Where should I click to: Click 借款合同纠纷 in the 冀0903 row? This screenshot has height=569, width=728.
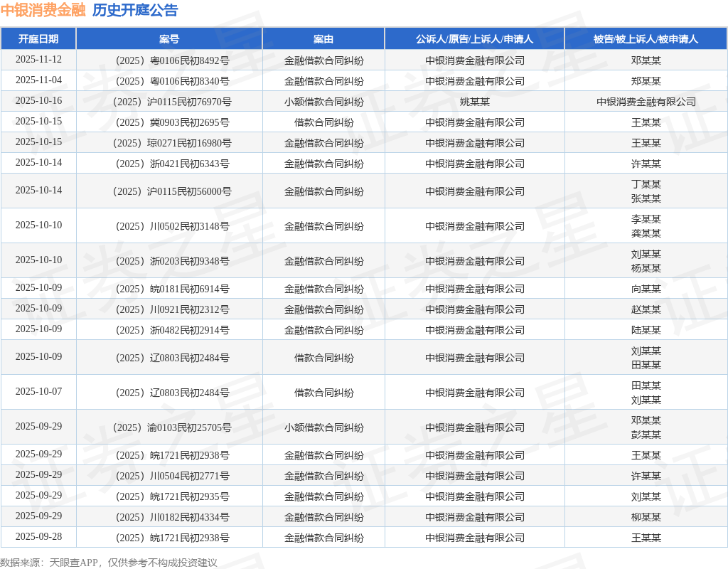click(x=323, y=122)
